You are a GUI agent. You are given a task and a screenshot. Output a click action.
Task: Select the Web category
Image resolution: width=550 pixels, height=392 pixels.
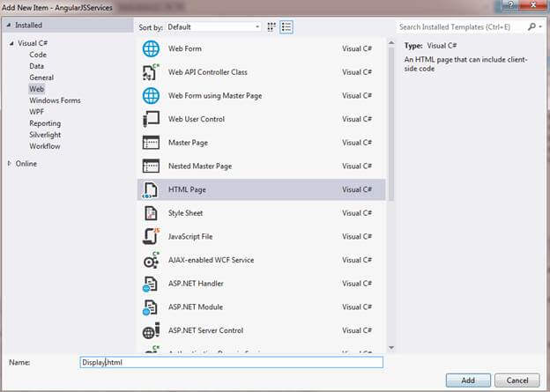tap(36, 89)
